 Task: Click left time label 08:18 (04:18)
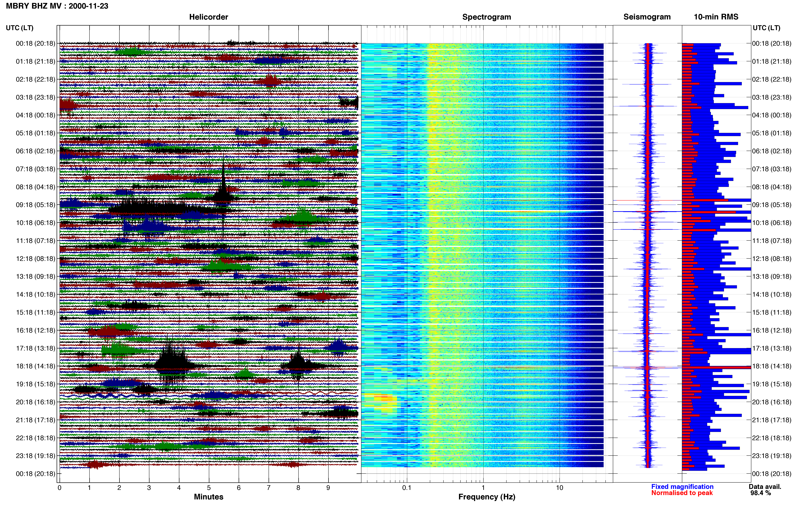click(x=36, y=187)
